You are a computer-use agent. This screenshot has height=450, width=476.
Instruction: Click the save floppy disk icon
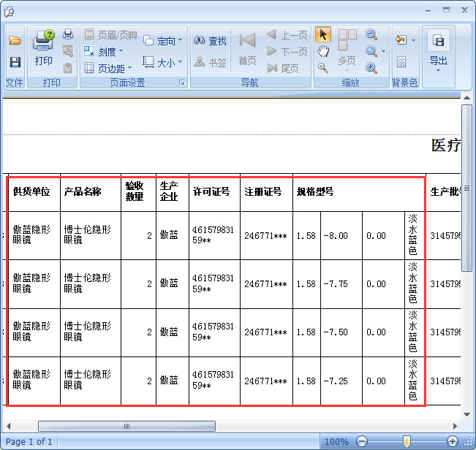(15, 62)
